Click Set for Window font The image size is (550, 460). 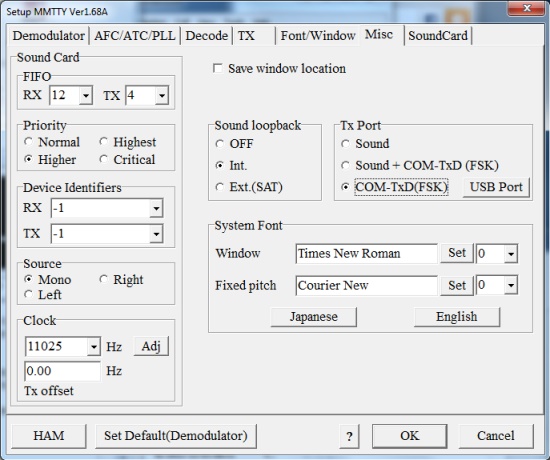pos(457,253)
